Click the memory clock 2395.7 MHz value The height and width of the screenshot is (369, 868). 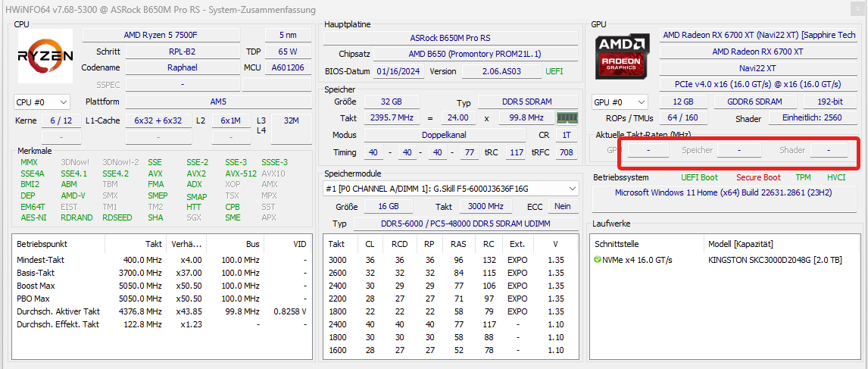tap(392, 118)
